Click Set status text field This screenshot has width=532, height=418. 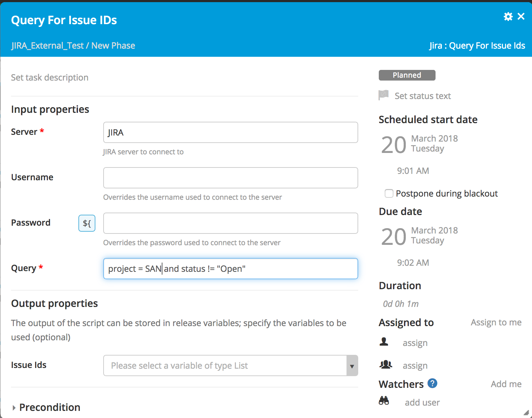tap(423, 96)
